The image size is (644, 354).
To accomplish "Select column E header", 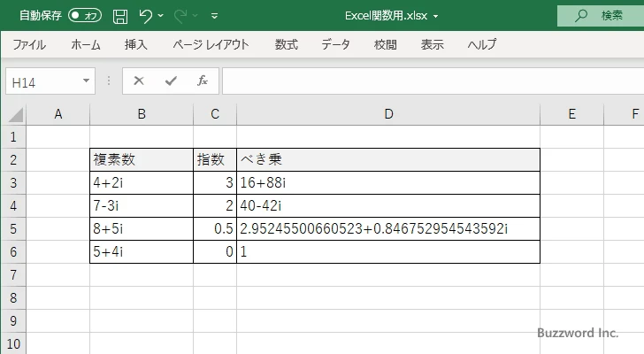I will [x=571, y=114].
